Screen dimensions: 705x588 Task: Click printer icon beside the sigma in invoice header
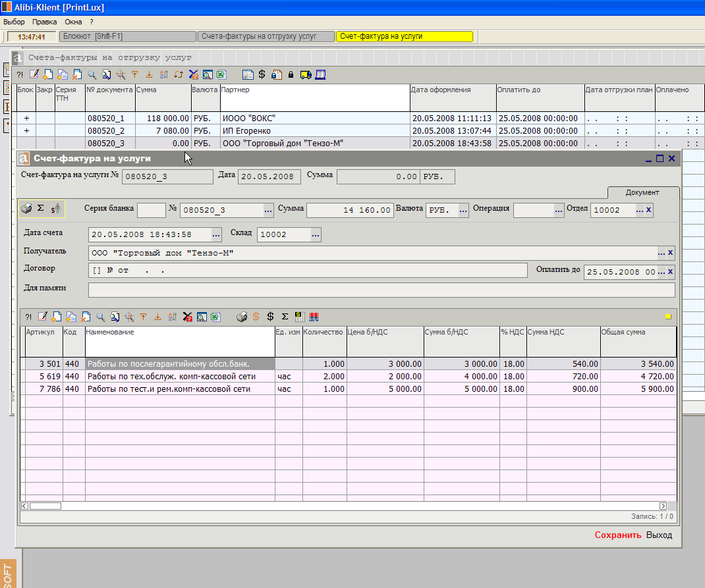coord(26,209)
